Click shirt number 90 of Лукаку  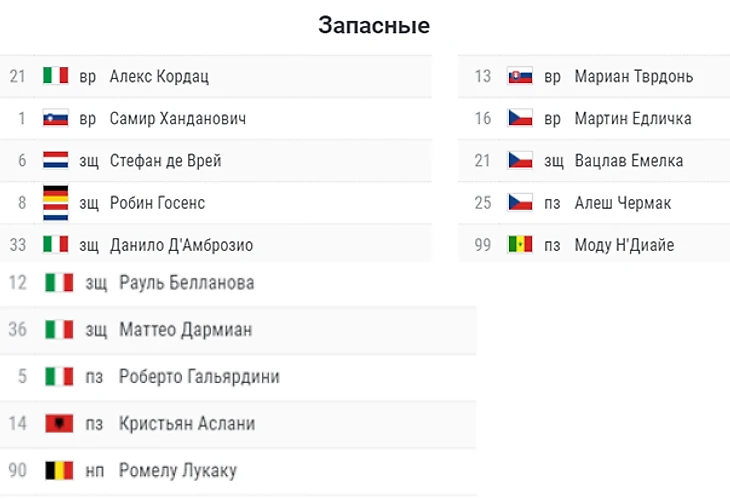[17, 470]
